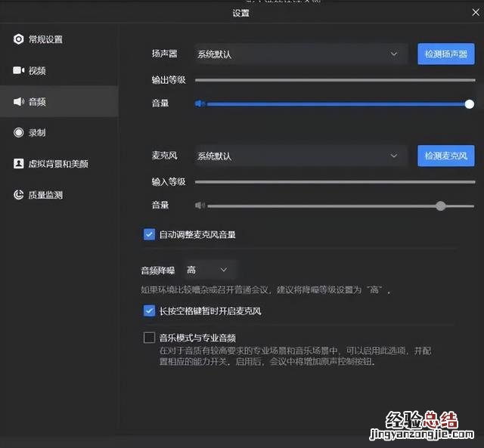Go to the 虚拟背景和美颜 tab
The image size is (484, 448).
click(59, 163)
